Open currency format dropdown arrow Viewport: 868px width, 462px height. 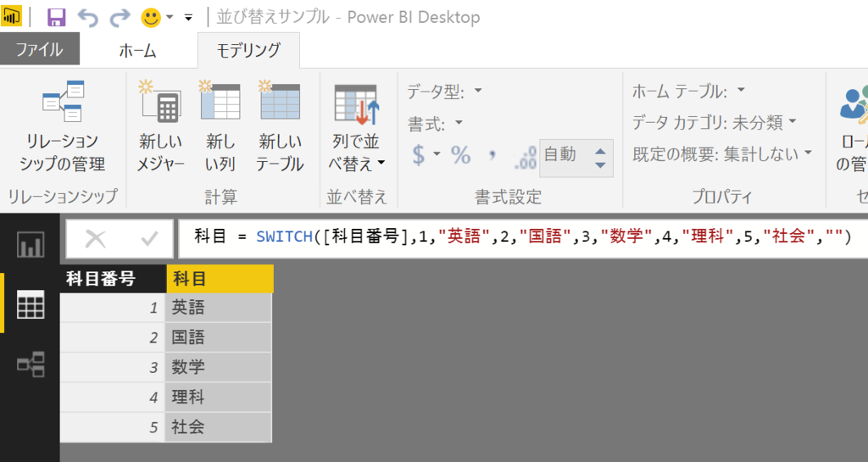(437, 154)
